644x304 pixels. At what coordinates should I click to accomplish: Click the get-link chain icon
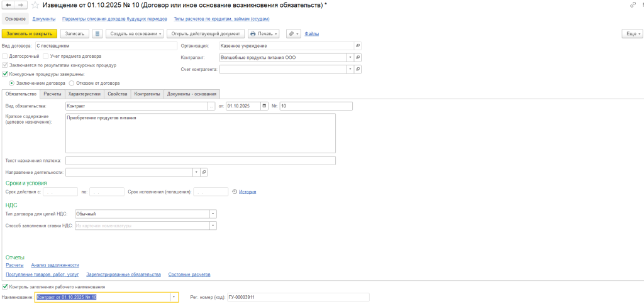(x=632, y=5)
